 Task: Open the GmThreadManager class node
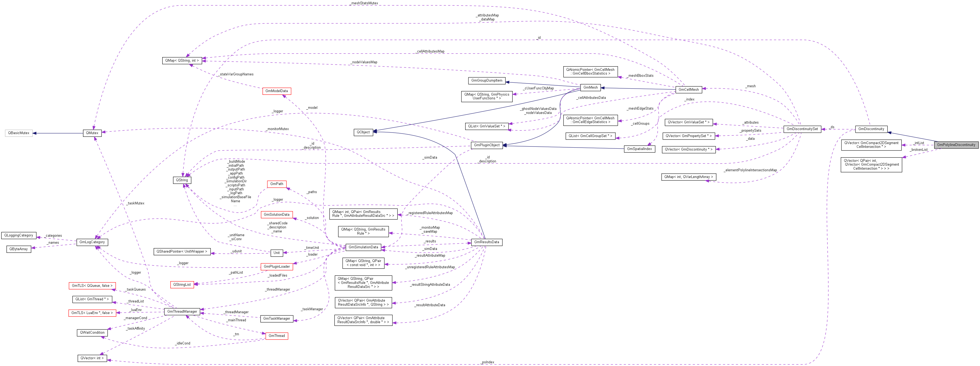coord(182,312)
